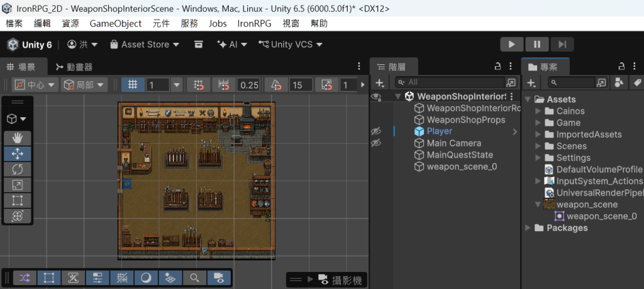
Task: Click the increment snap ruler icon
Action: click(225, 85)
